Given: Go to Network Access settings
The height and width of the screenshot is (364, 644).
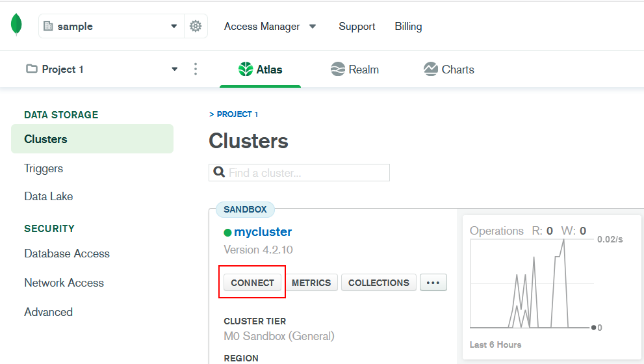Looking at the screenshot, I should (x=64, y=283).
